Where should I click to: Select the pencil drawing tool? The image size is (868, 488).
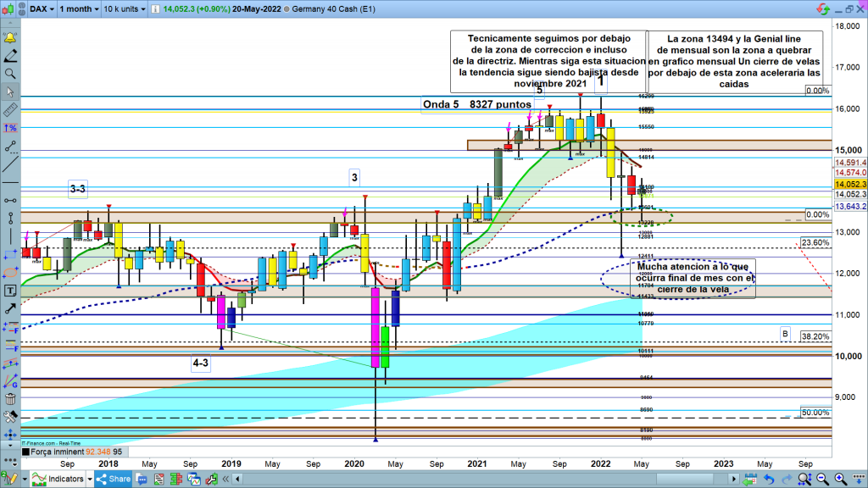coord(11,57)
